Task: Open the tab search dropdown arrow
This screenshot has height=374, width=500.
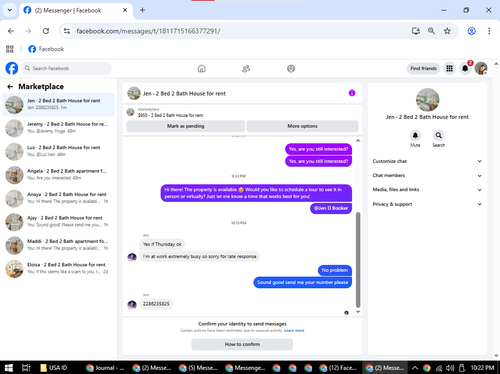Action: [10, 10]
